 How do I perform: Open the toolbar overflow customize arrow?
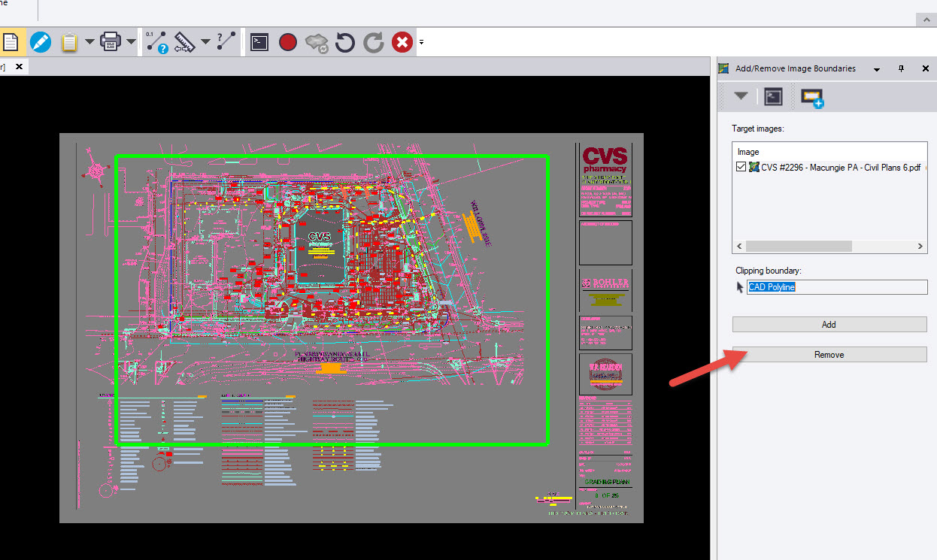click(421, 42)
